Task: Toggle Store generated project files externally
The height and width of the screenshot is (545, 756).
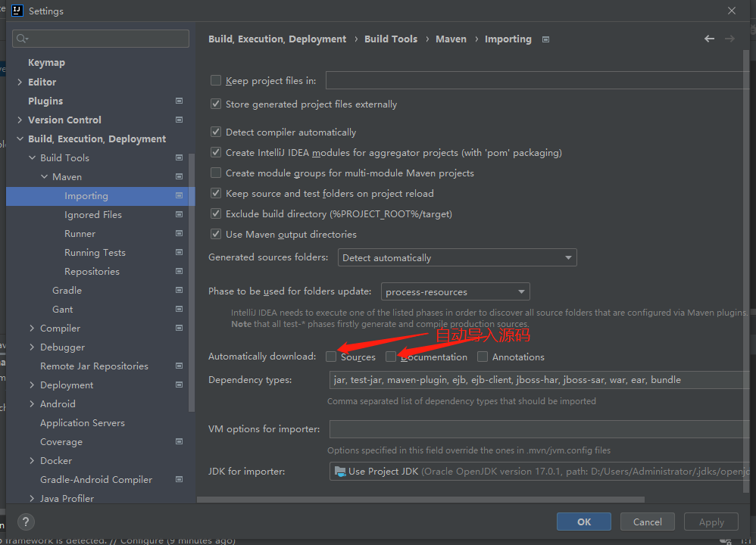Action: pyautogui.click(x=216, y=104)
